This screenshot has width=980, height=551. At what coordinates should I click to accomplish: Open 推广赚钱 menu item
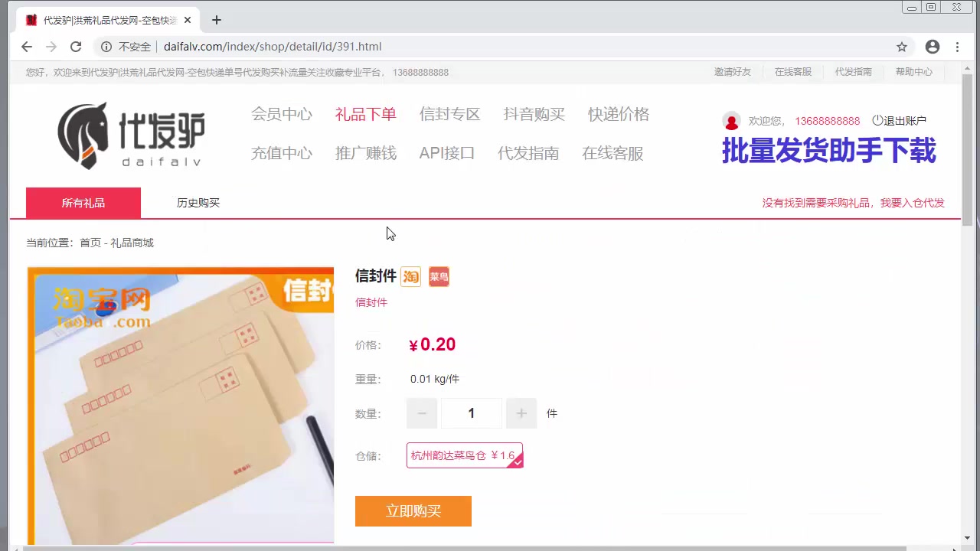point(366,153)
